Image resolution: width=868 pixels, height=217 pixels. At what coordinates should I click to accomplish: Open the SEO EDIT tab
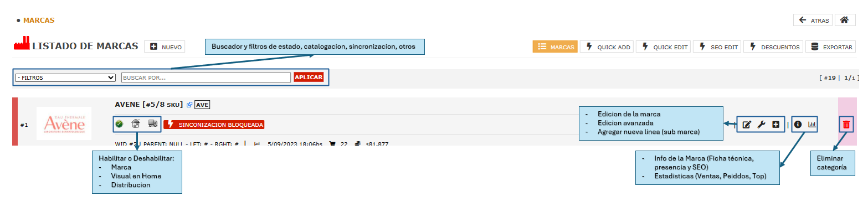717,47
